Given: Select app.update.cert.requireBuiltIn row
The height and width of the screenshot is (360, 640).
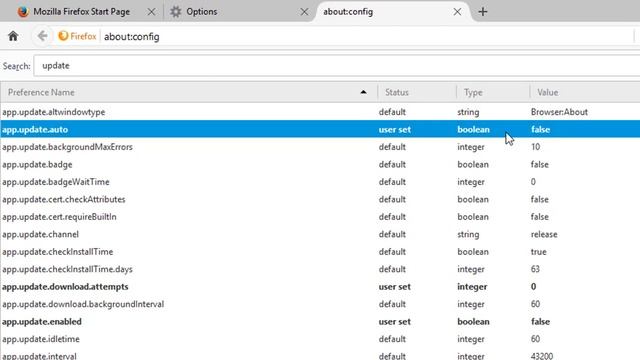Looking at the screenshot, I should pyautogui.click(x=320, y=217).
